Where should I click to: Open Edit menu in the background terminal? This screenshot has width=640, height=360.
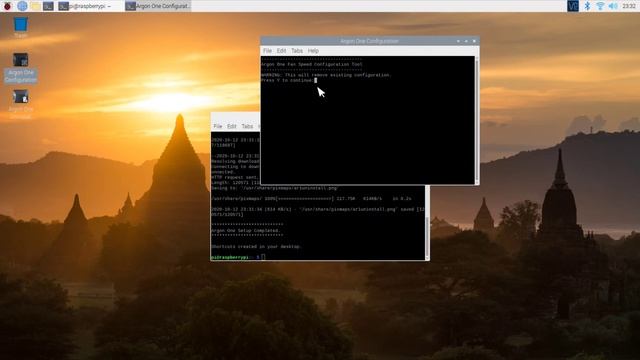click(x=231, y=126)
